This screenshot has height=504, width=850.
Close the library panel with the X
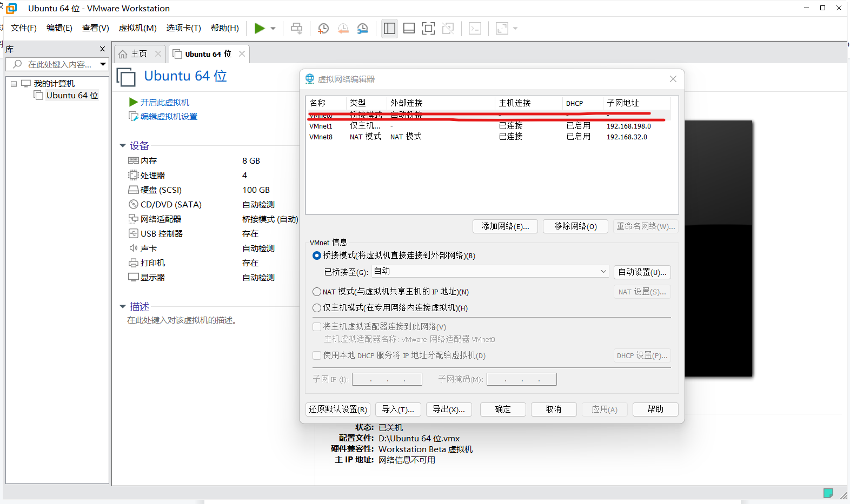pos(102,49)
